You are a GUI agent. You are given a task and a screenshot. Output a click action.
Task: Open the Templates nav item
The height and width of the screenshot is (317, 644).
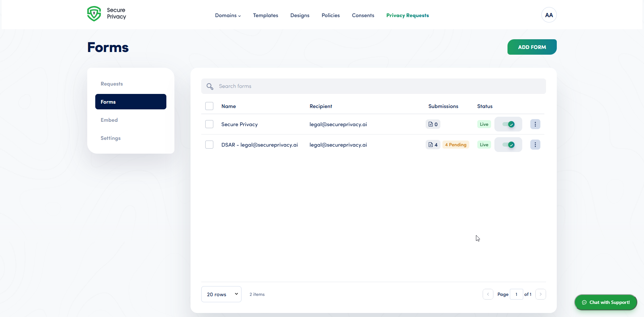pyautogui.click(x=266, y=15)
